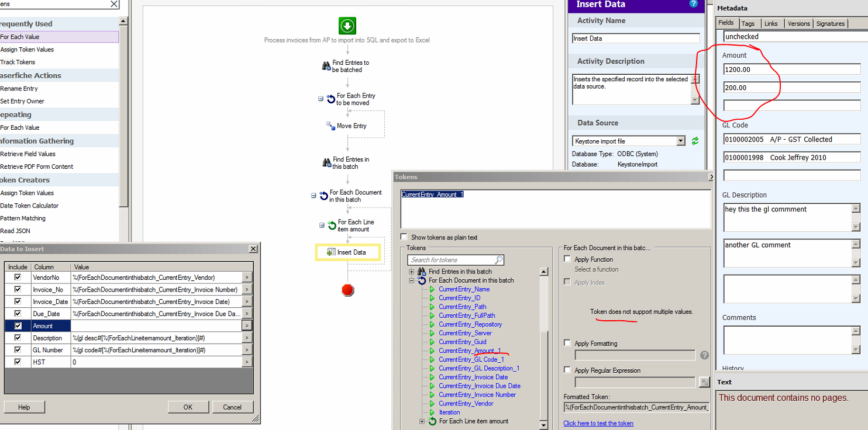Clear the toolbox search box with the X
Image resolution: width=868 pixels, height=430 pixels.
pos(114,4)
